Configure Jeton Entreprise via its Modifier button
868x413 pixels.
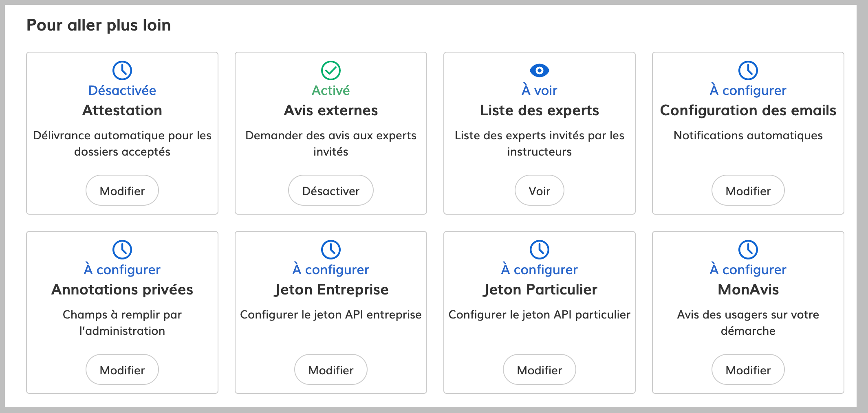coord(330,369)
